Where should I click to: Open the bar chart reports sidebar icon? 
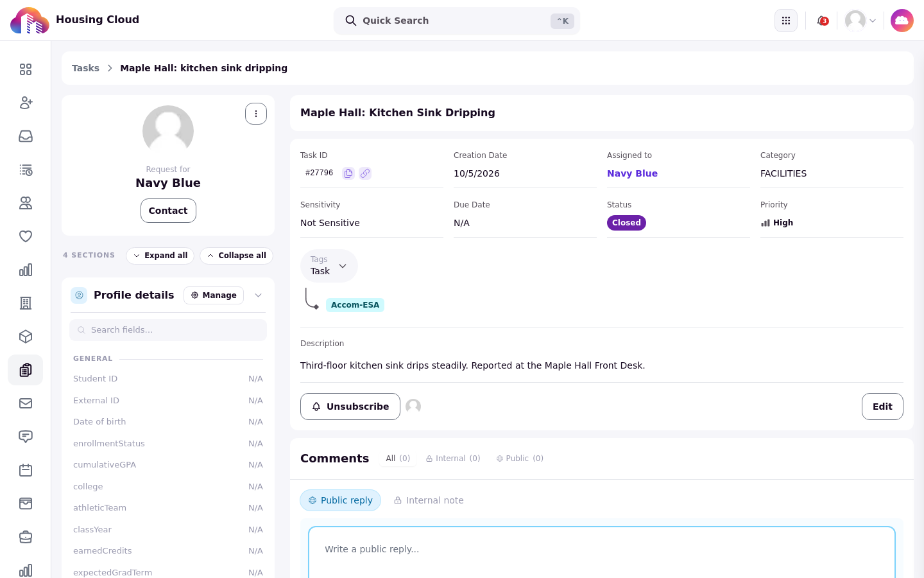26,270
